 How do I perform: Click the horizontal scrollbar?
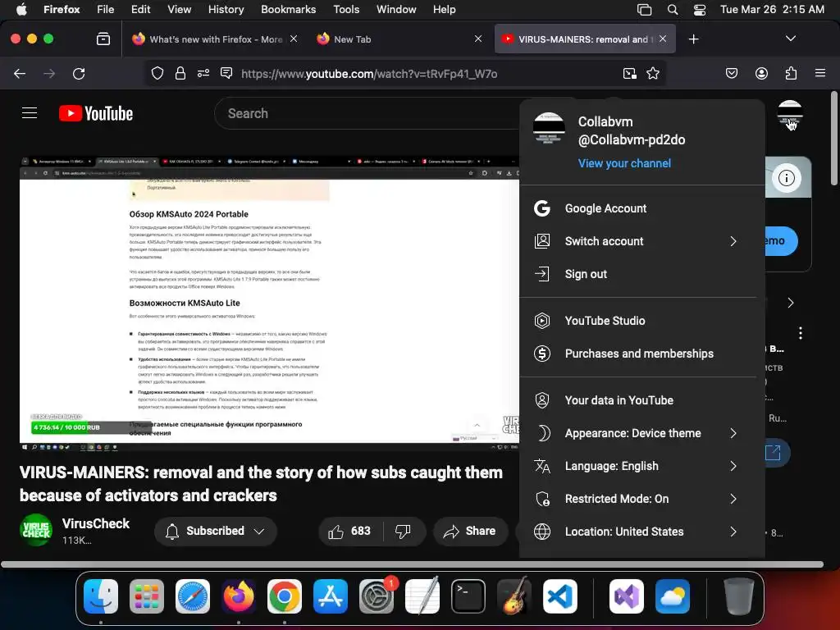pyautogui.click(x=412, y=564)
